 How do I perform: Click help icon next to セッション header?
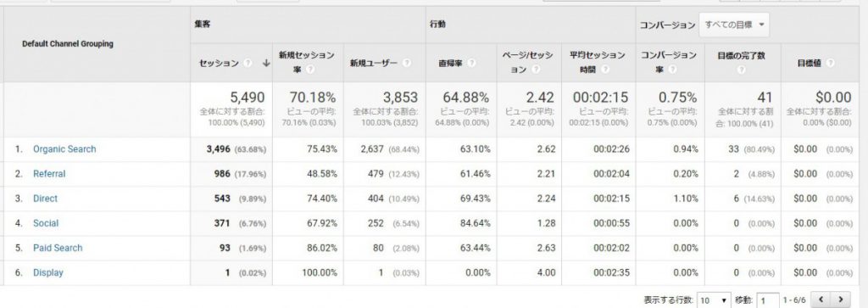click(x=248, y=63)
